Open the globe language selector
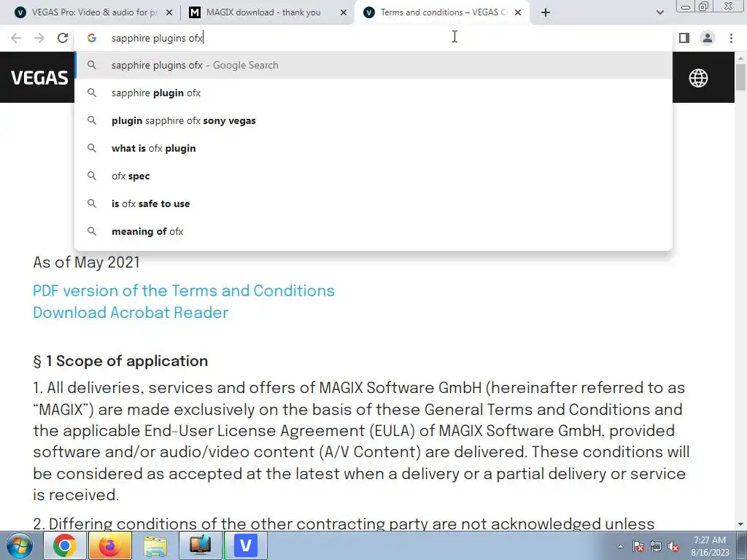747x560 pixels. point(698,77)
